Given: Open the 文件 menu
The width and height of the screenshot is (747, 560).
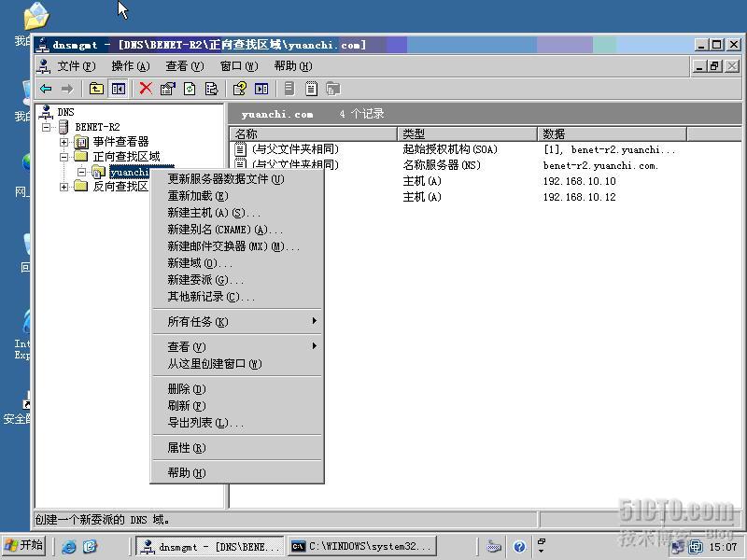Looking at the screenshot, I should (77, 66).
